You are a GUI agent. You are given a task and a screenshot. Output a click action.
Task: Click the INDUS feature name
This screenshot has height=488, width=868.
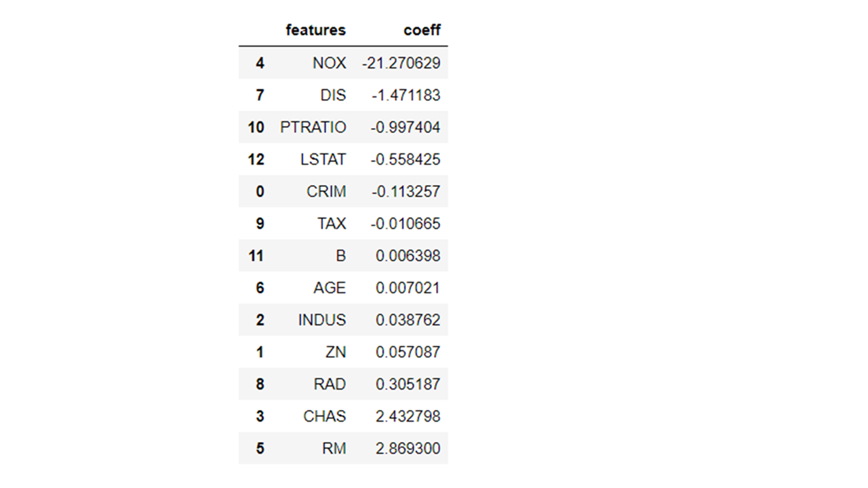tap(322, 320)
